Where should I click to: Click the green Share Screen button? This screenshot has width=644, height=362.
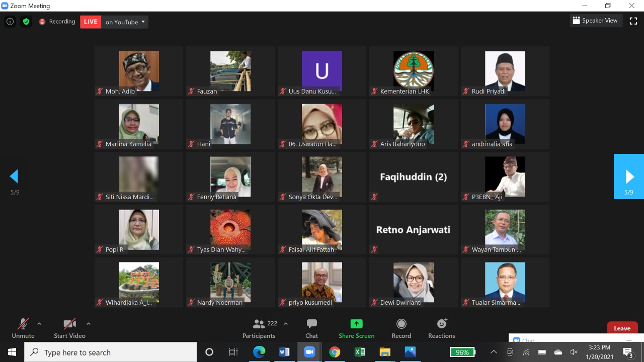pos(356,328)
